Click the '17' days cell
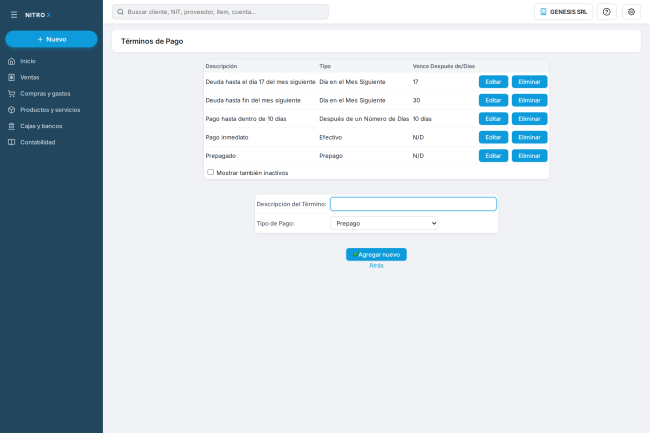 [x=415, y=82]
